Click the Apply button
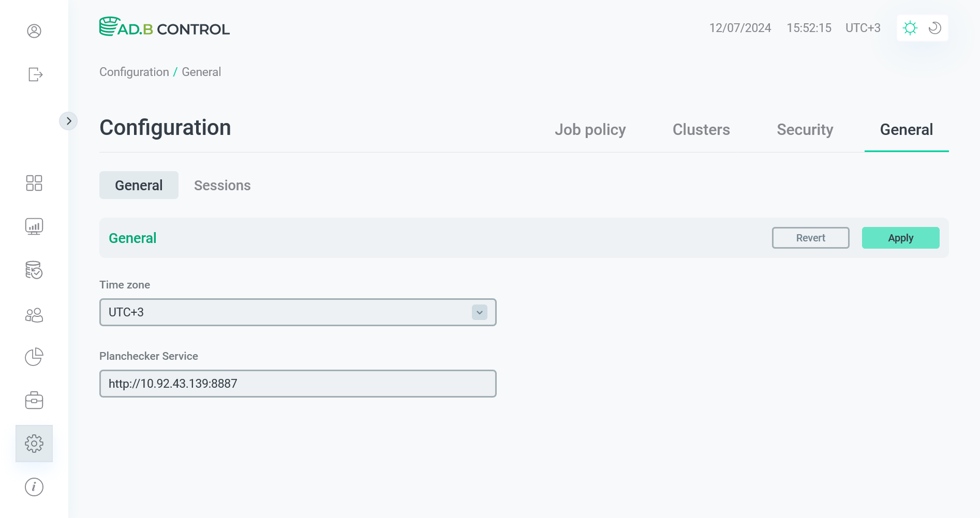Image resolution: width=980 pixels, height=518 pixels. tap(900, 238)
